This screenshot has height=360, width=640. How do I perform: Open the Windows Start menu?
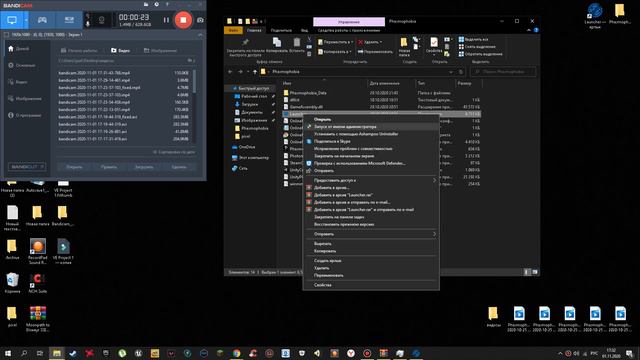8,353
